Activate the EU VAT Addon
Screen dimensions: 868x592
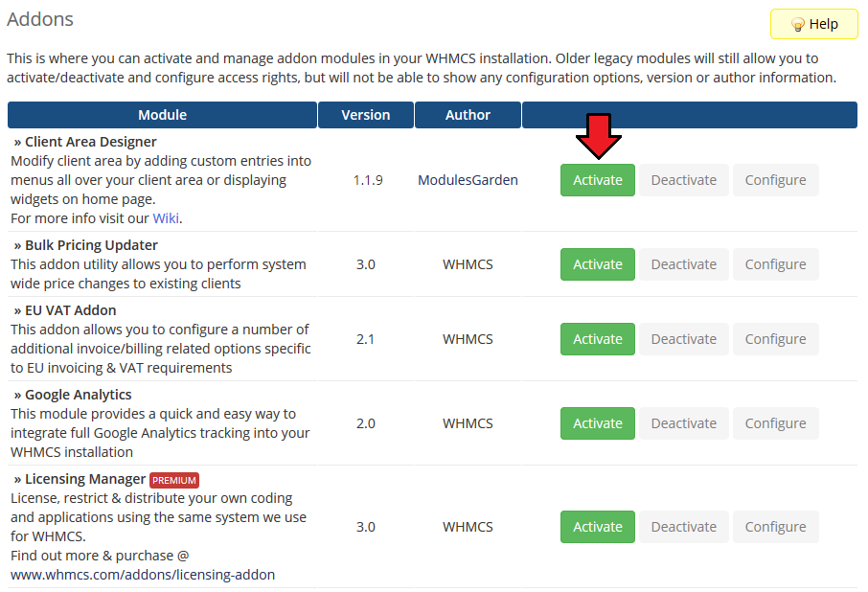[x=597, y=339]
